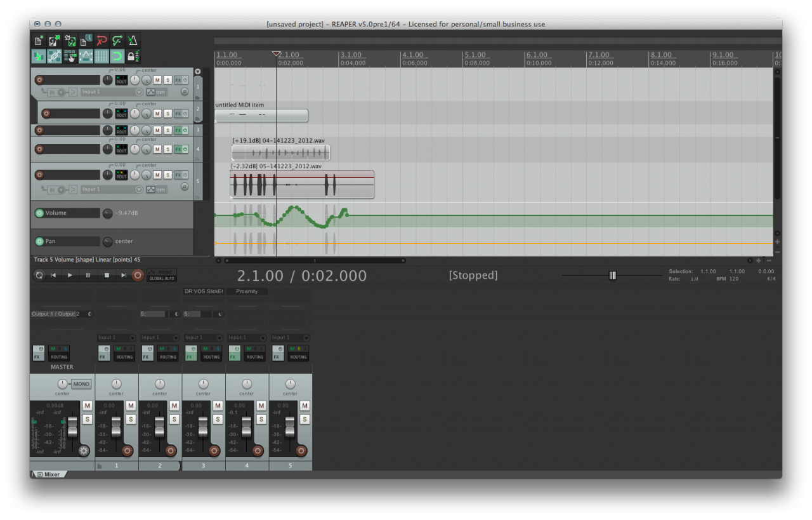This screenshot has width=812, height=520.
Task: Open DR VOS SlickEQ FX slot
Action: pos(204,291)
